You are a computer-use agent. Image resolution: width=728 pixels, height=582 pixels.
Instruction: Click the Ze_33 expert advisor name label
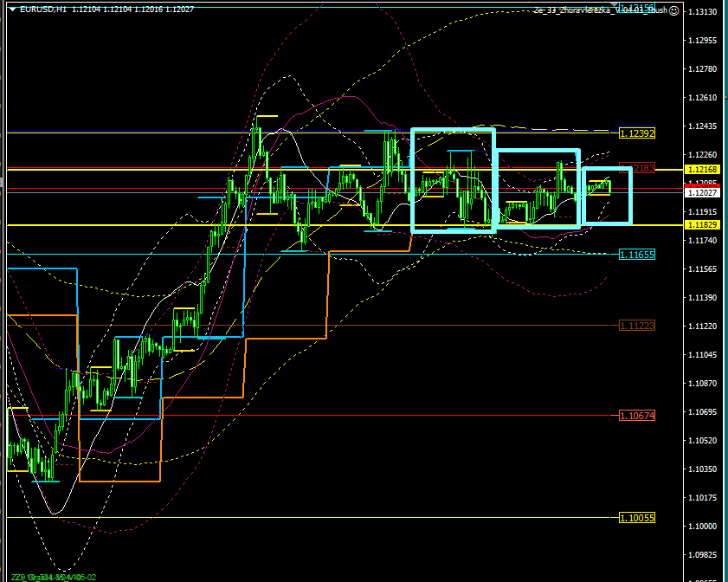tap(597, 10)
